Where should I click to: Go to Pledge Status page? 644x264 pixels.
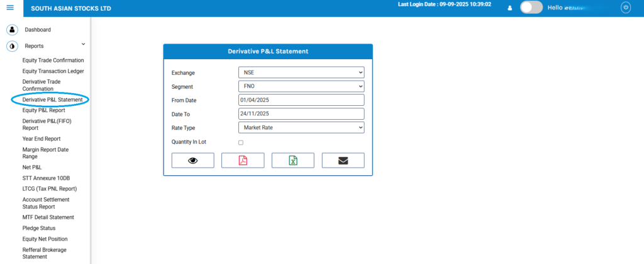tap(39, 228)
